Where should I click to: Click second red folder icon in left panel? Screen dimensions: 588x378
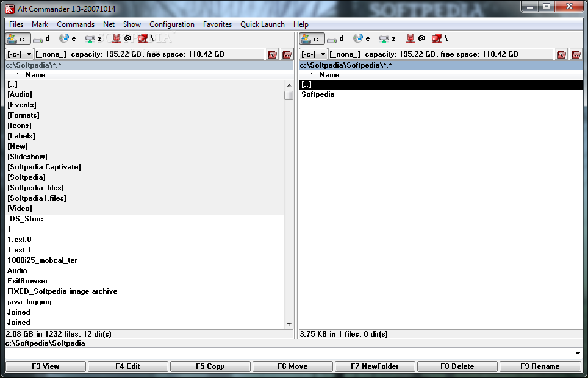coord(287,54)
